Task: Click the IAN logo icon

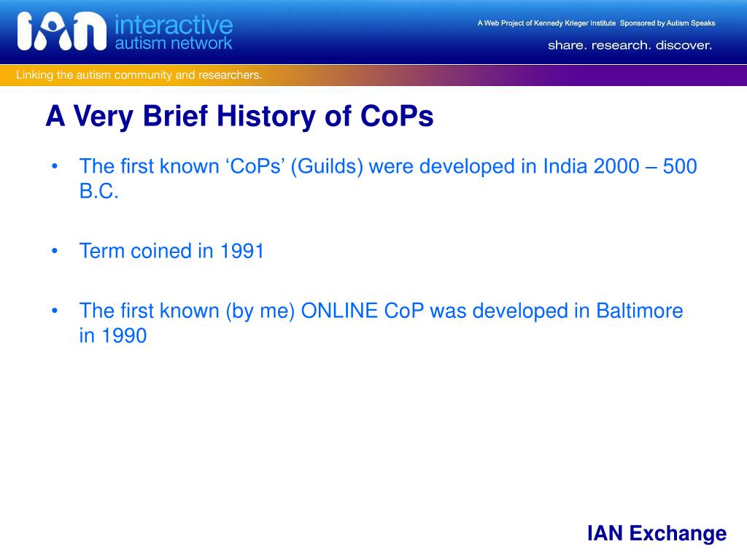Action: coord(61,31)
